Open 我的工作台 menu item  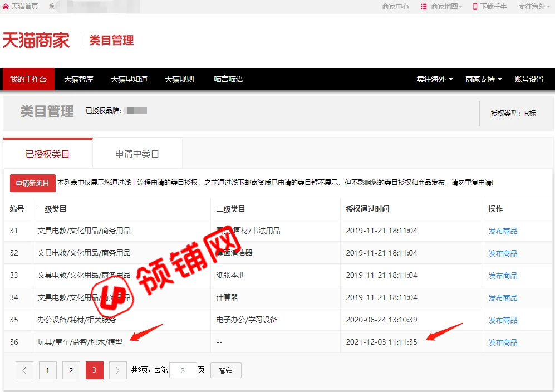28,79
